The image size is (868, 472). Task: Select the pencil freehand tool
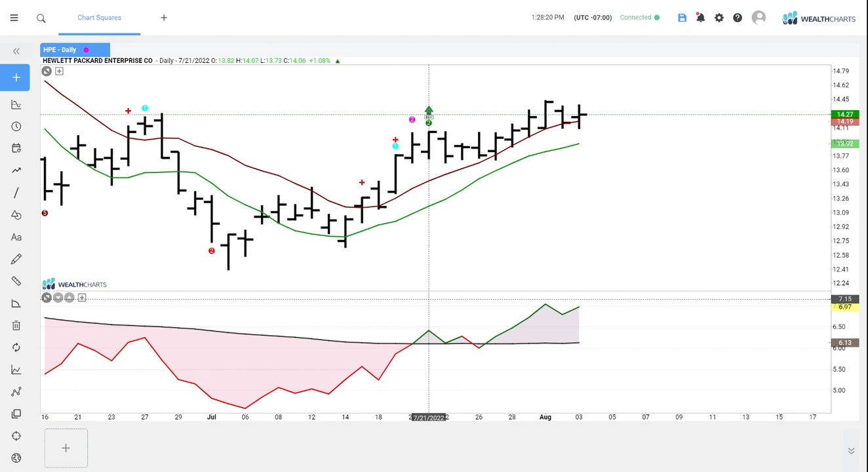16,259
